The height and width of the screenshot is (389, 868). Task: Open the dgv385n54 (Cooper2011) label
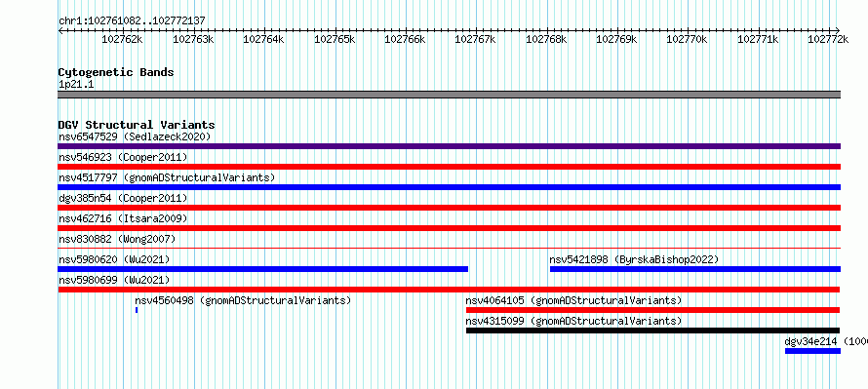[x=123, y=198]
